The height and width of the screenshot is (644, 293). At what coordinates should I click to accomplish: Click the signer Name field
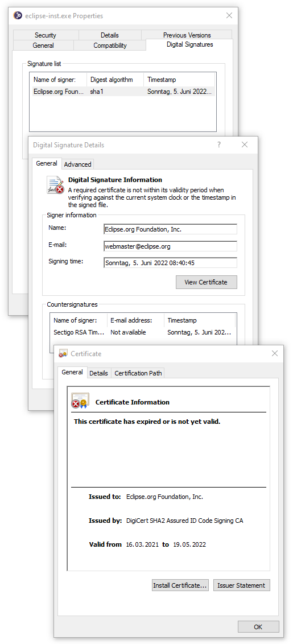point(171,229)
